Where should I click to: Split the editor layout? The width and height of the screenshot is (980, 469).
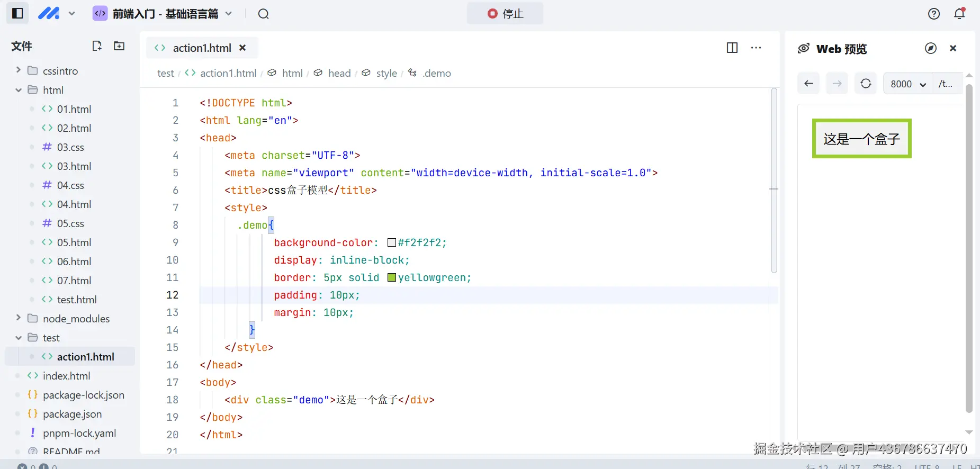tap(732, 48)
